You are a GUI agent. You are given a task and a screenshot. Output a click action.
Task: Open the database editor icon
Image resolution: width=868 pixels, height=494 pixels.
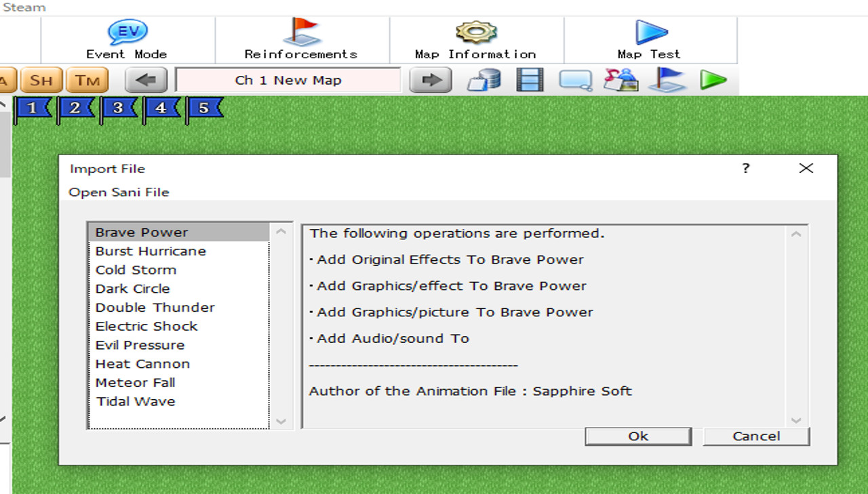[x=482, y=80]
